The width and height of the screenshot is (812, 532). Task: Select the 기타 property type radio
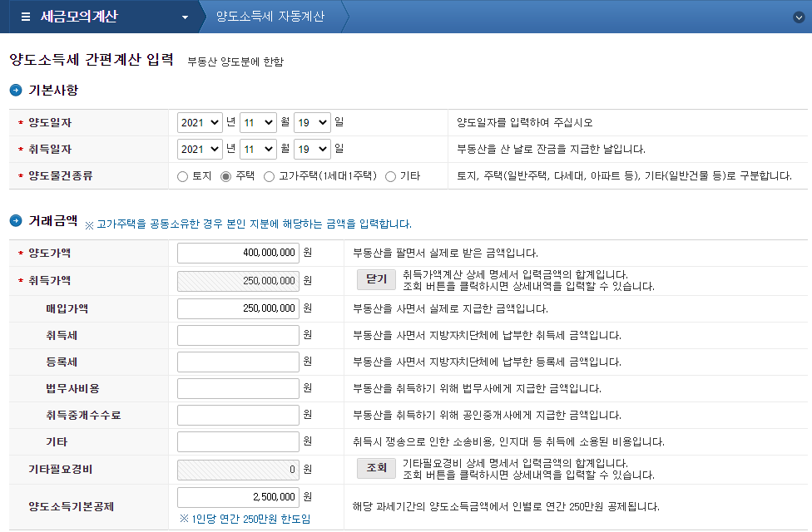click(390, 176)
